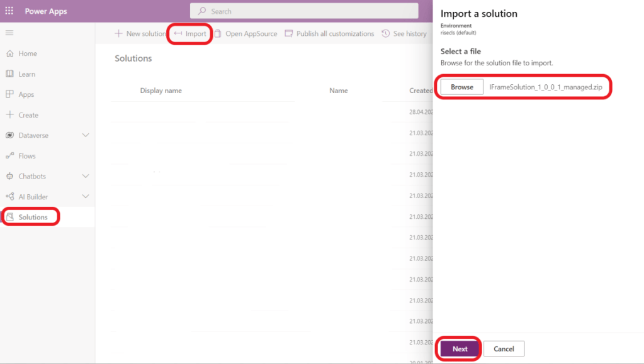
Task: Expand the Dataverse section chevron
Action: pos(86,135)
